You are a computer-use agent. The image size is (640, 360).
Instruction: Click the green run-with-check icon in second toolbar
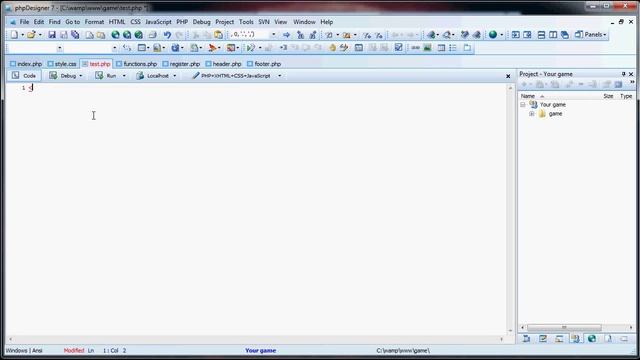pyautogui.click(x=251, y=48)
